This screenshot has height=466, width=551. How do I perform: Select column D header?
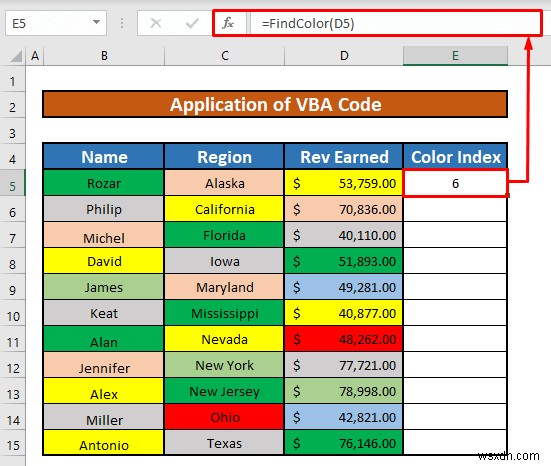344,56
